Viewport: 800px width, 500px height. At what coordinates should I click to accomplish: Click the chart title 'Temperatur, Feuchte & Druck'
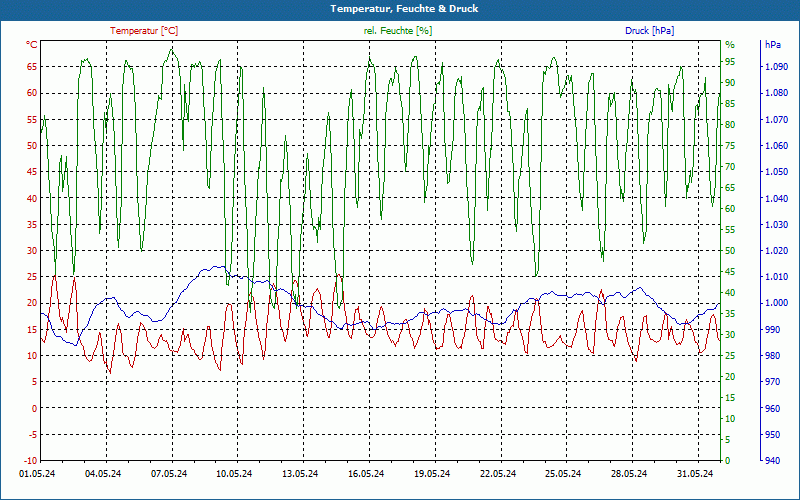pos(404,9)
